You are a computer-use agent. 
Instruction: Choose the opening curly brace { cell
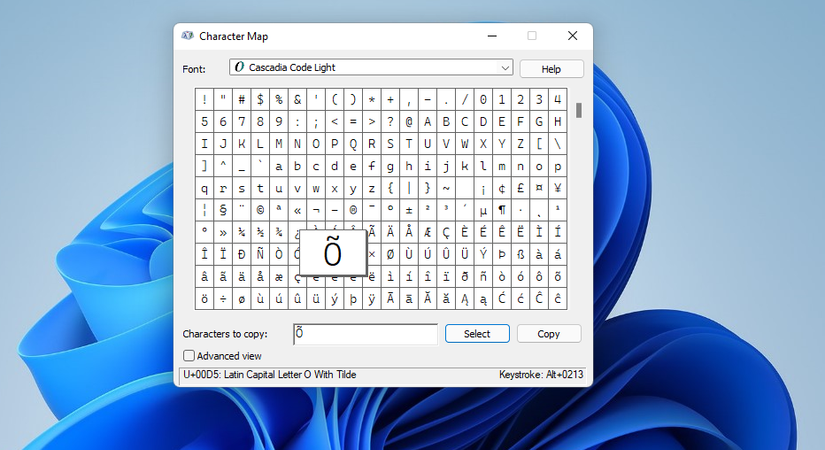tap(390, 188)
